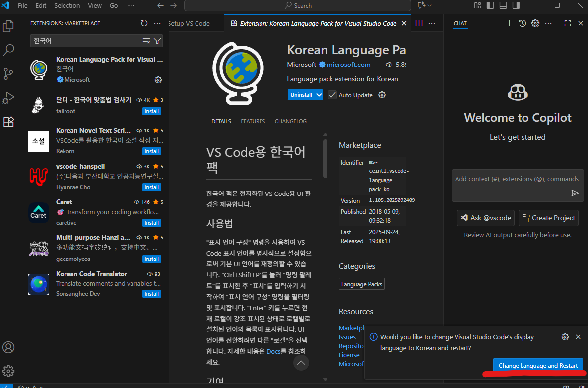Image resolution: width=588 pixels, height=388 pixels.
Task: Install the vscode-hanspell extension
Action: [151, 187]
